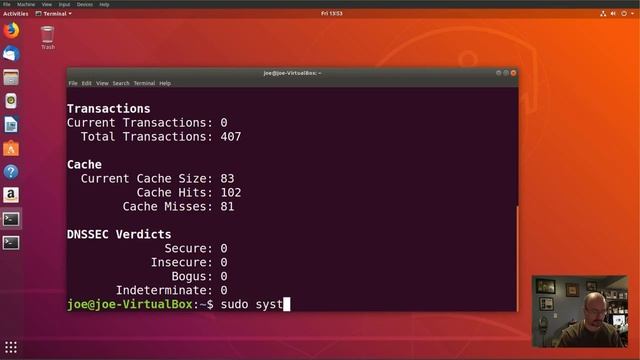Screen dimensions: 640x360
Task: Click the terminal title joe@joe-VirtualBox
Action: click(292, 73)
